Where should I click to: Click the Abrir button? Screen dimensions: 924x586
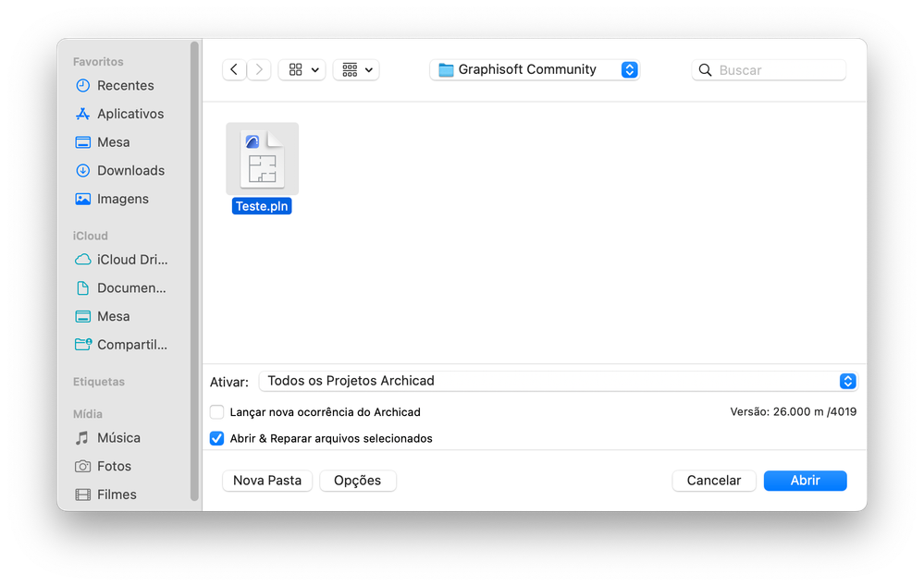[x=805, y=481]
